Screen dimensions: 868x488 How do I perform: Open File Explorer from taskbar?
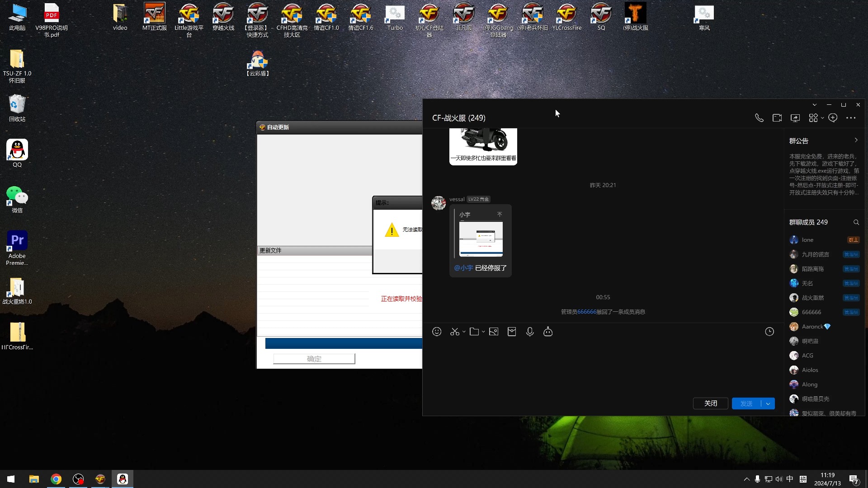pyautogui.click(x=34, y=479)
